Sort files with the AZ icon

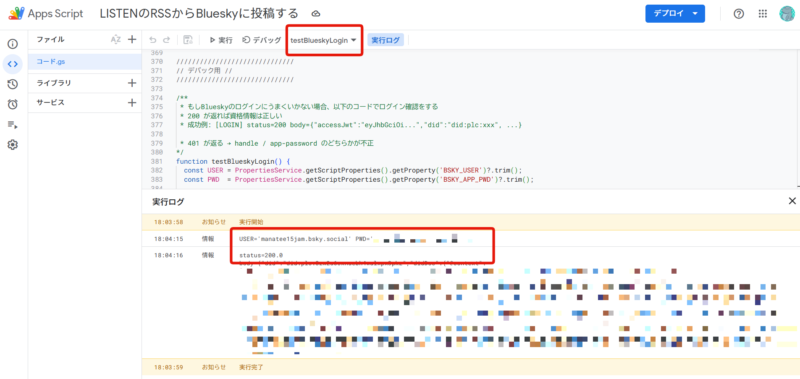click(x=116, y=40)
